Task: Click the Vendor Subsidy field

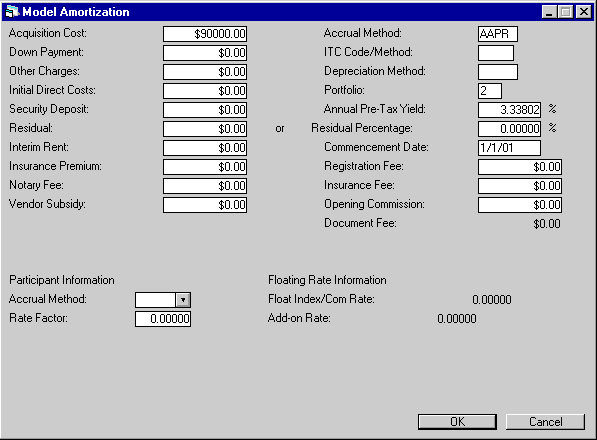Action: (x=205, y=205)
